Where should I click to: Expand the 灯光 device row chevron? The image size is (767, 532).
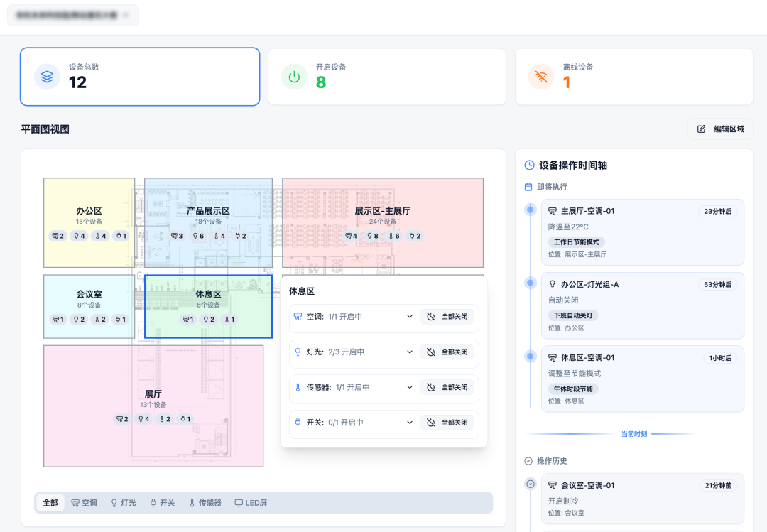(x=410, y=352)
